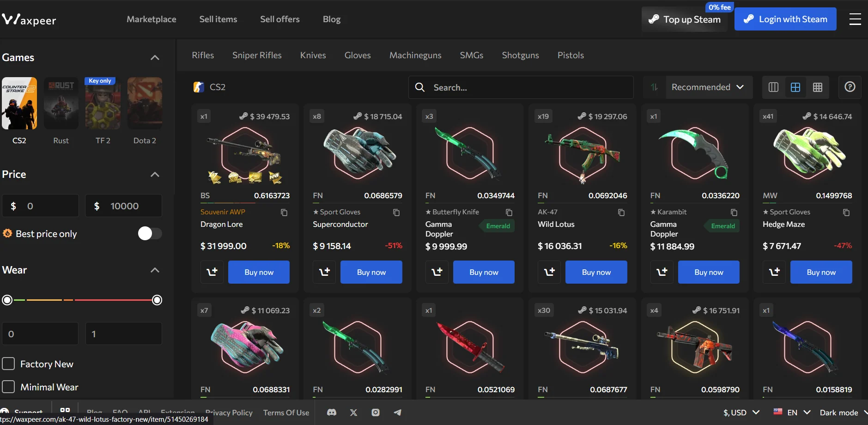Collapse the Price section
This screenshot has width=868, height=425.
tap(155, 175)
